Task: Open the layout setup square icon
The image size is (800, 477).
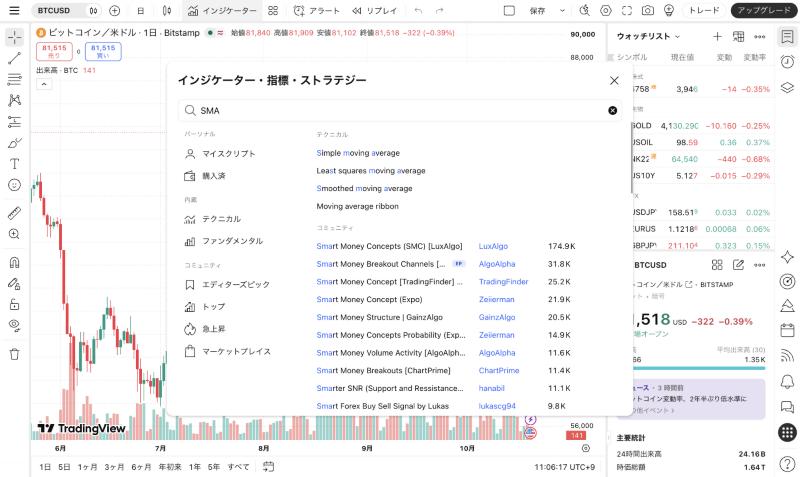Action: (x=509, y=10)
